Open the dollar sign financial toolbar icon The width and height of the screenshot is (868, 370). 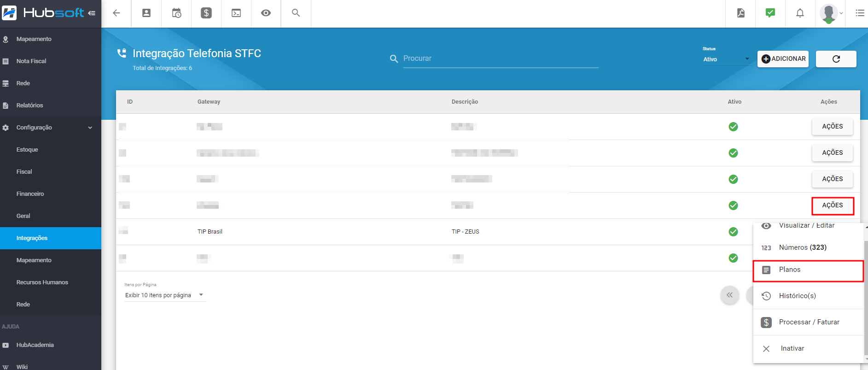(x=206, y=13)
